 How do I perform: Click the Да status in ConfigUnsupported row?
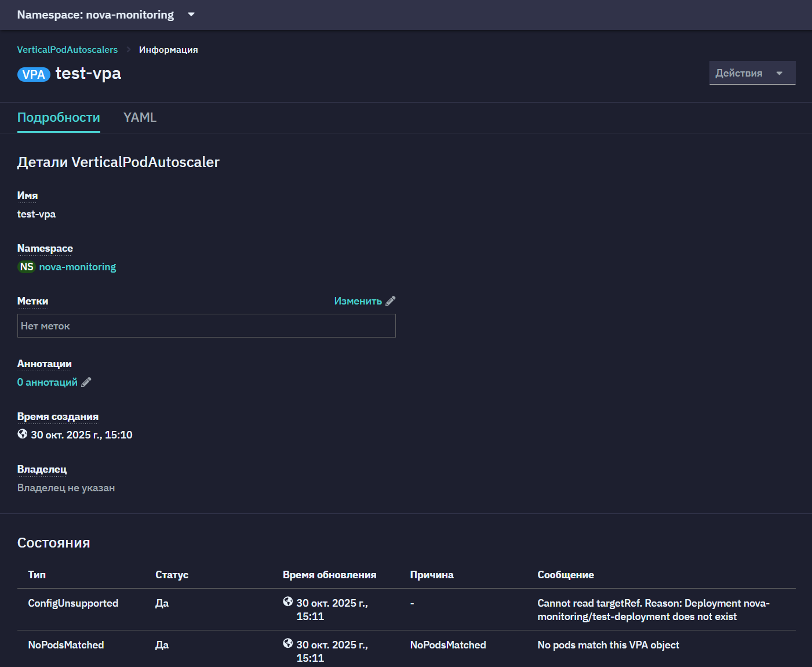[162, 603]
